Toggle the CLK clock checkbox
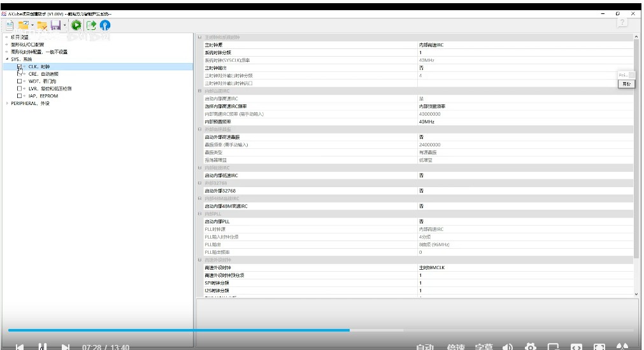 click(x=20, y=66)
